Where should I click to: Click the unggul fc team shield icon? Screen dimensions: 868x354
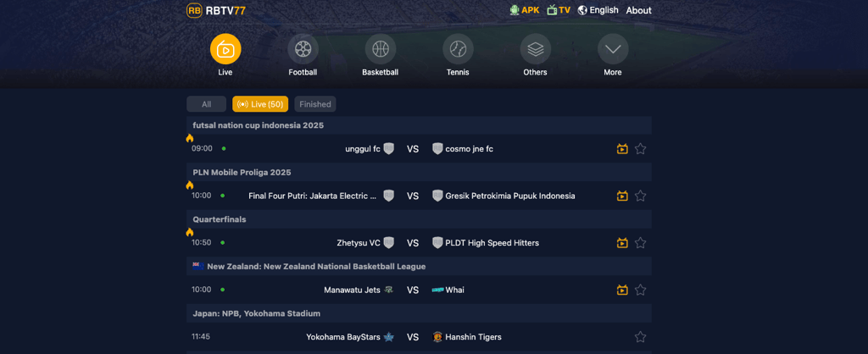[x=388, y=149]
